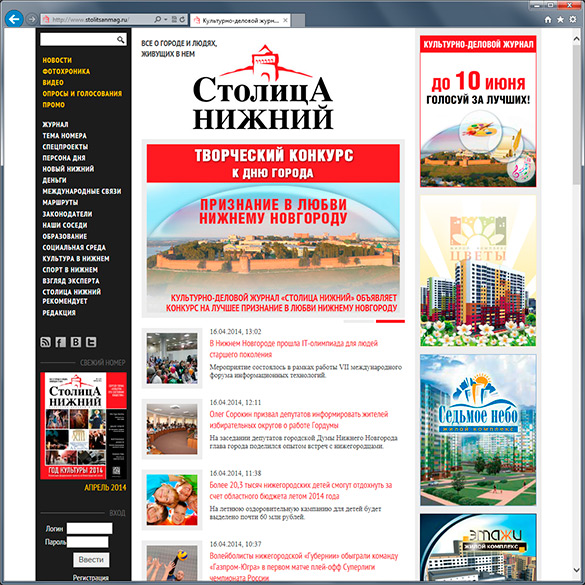The image size is (585, 585).
Task: Open the Деньги section
Action: click(54, 180)
